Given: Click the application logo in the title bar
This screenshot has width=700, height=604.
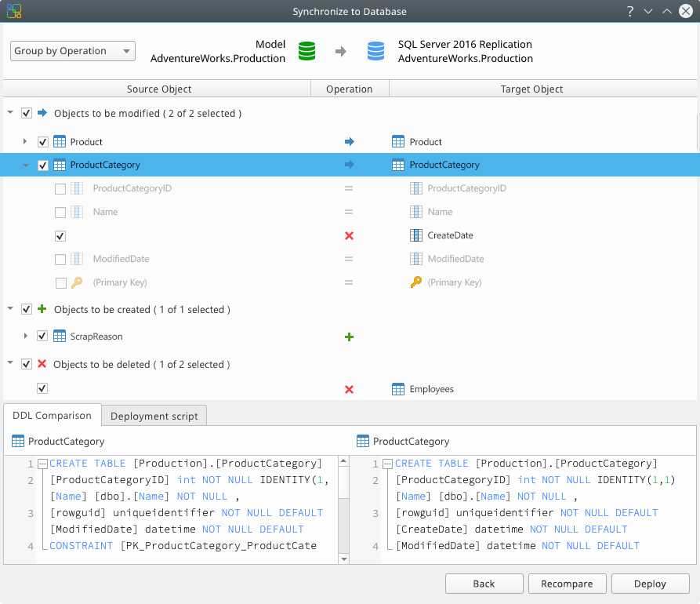Looking at the screenshot, I should [14, 11].
